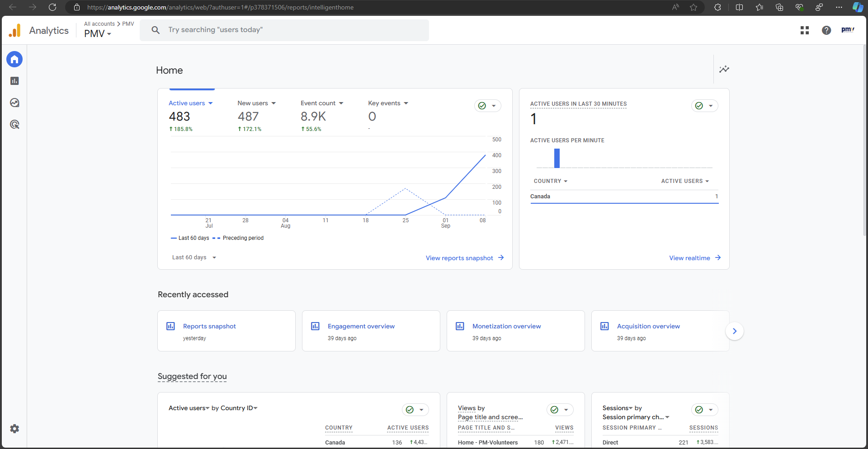
Task: Show next recently accessed cards arrow
Action: (735, 331)
